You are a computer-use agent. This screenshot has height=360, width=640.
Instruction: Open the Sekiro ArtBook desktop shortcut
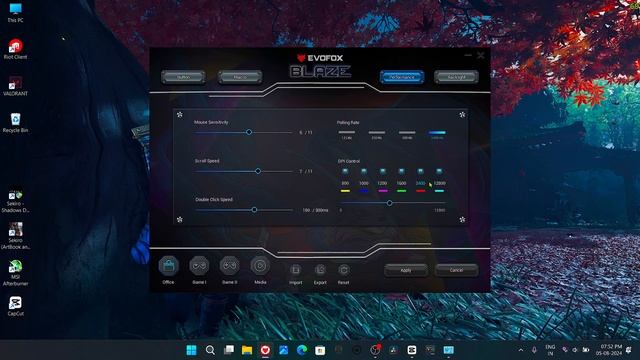point(16,236)
